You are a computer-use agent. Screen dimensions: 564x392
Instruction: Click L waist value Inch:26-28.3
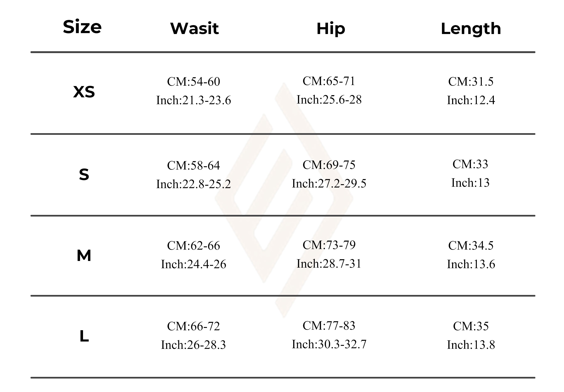193,345
